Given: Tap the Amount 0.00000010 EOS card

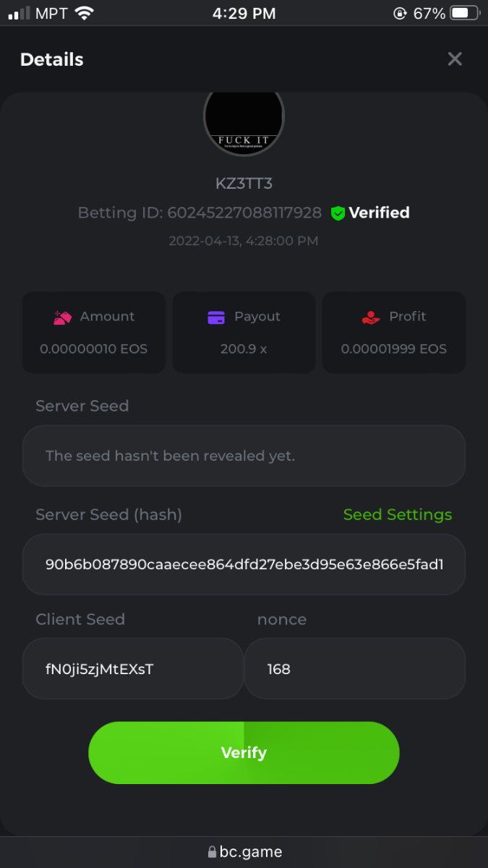Looking at the screenshot, I should [x=94, y=333].
